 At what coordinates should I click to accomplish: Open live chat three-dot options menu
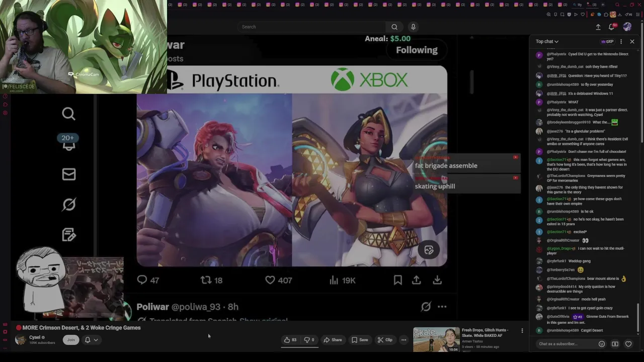point(621,41)
